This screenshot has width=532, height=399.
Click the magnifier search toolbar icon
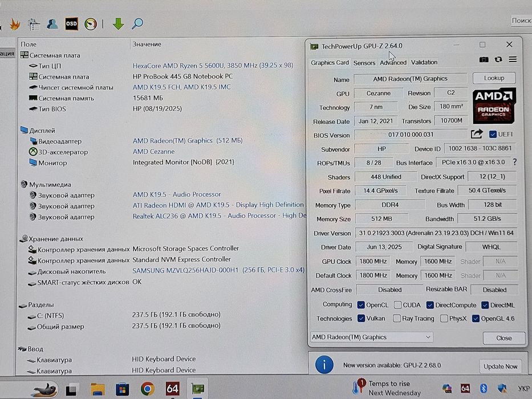(x=137, y=23)
